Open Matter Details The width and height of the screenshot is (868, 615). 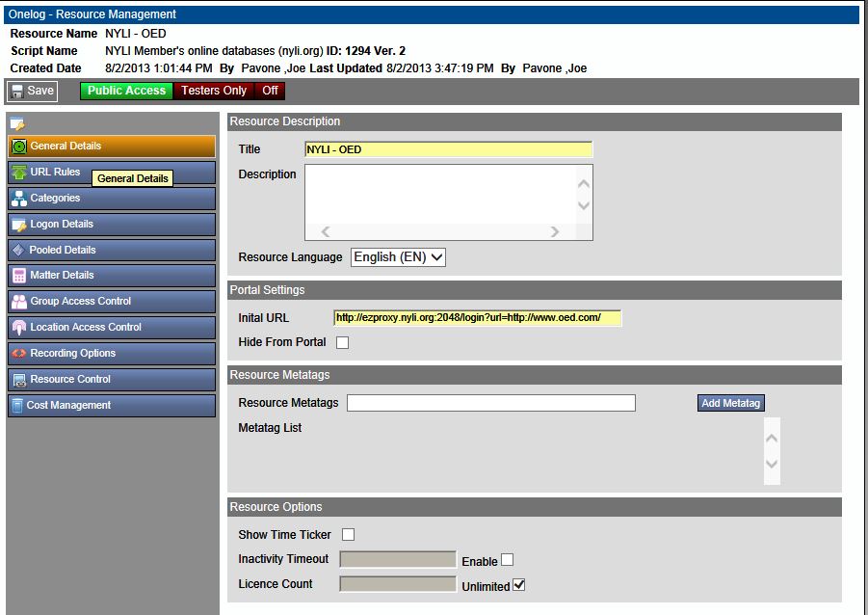tap(112, 276)
